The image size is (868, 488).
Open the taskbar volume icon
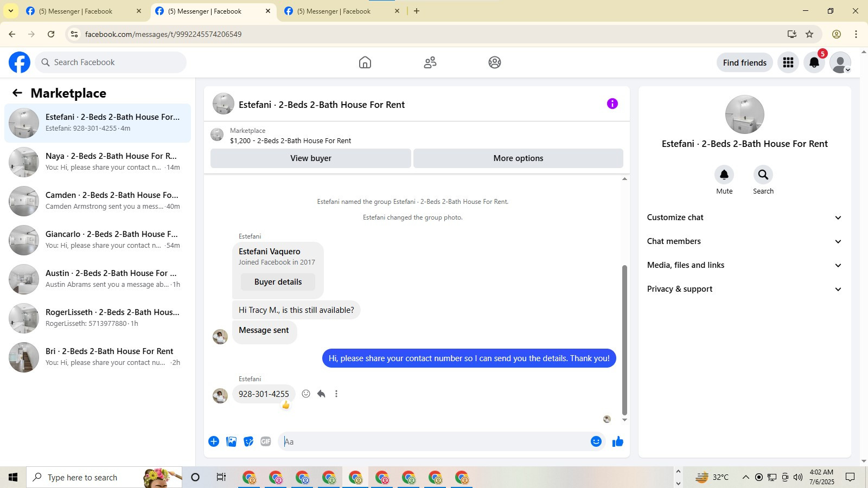(x=797, y=477)
